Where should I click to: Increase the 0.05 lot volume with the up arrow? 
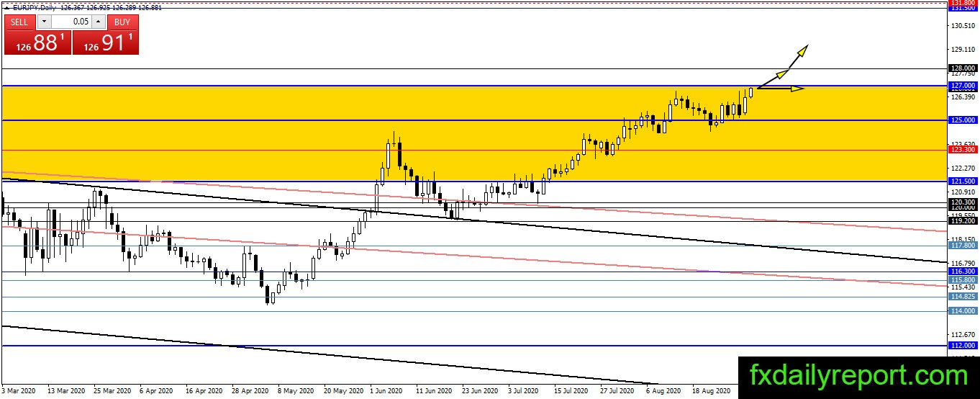point(98,22)
